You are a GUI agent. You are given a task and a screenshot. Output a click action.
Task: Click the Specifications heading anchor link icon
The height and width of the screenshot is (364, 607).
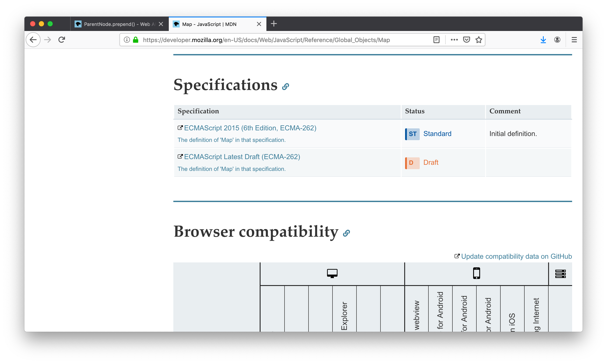coord(285,87)
